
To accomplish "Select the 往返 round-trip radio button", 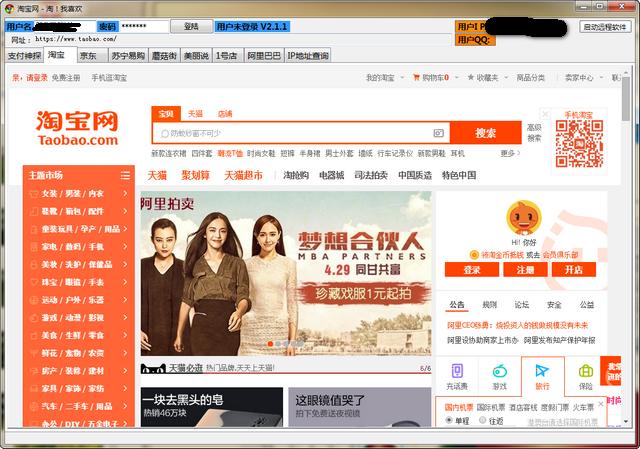I will coord(482,420).
